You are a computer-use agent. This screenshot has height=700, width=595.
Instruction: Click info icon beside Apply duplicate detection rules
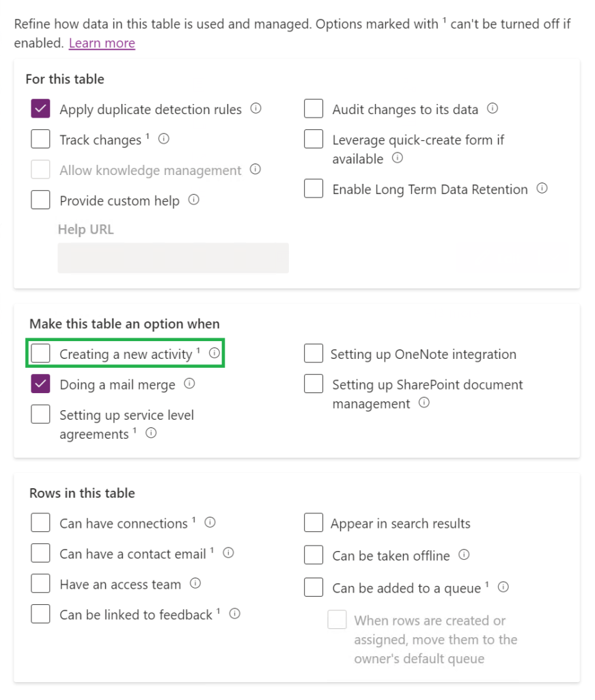(x=256, y=109)
